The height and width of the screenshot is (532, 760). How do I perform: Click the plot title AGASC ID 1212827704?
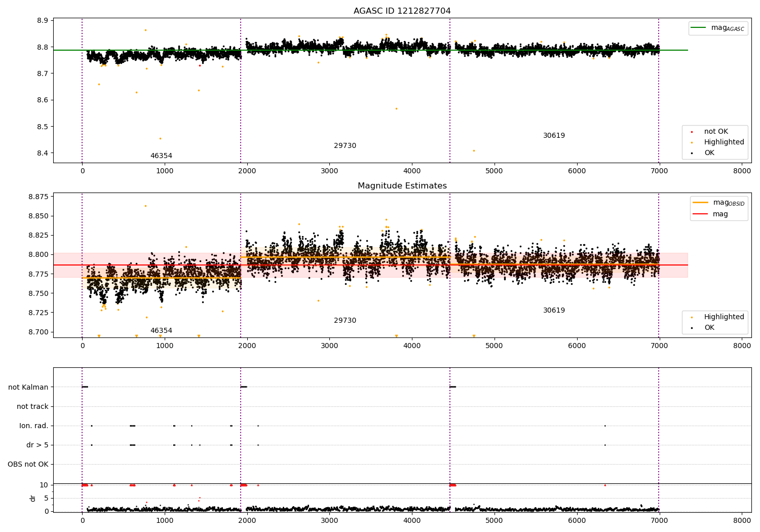402,11
